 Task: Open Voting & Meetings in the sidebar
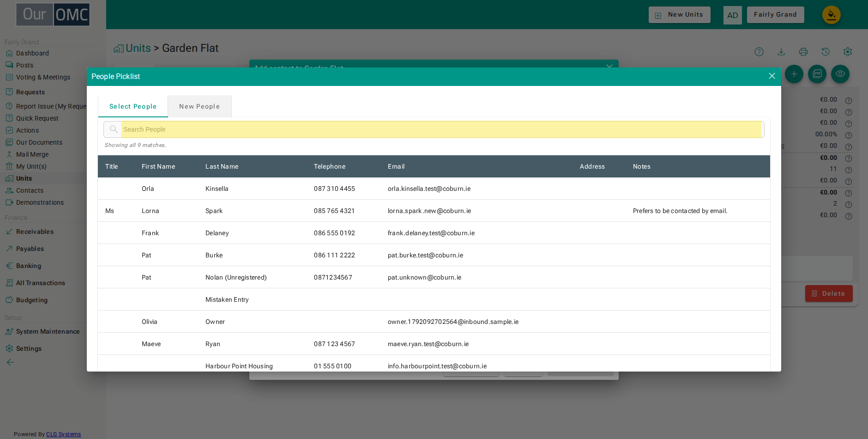point(43,77)
